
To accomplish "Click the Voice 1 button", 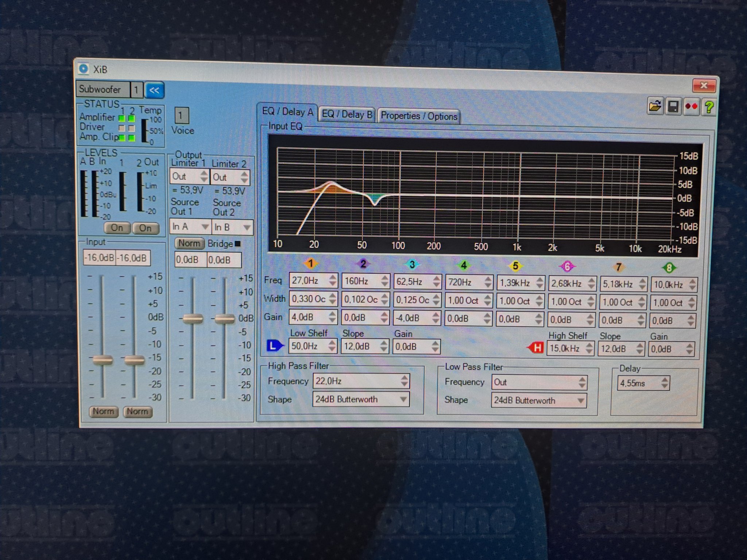I will tap(181, 116).
